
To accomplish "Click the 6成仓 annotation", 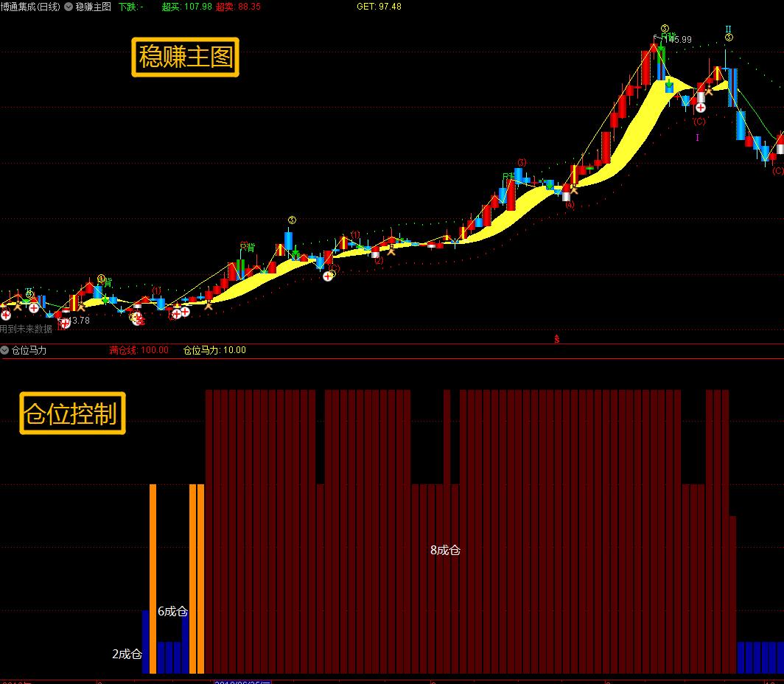I will point(172,611).
